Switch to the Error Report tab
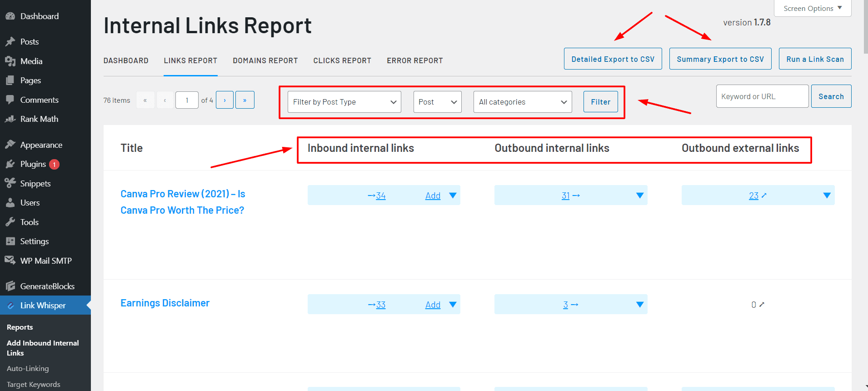 (414, 60)
